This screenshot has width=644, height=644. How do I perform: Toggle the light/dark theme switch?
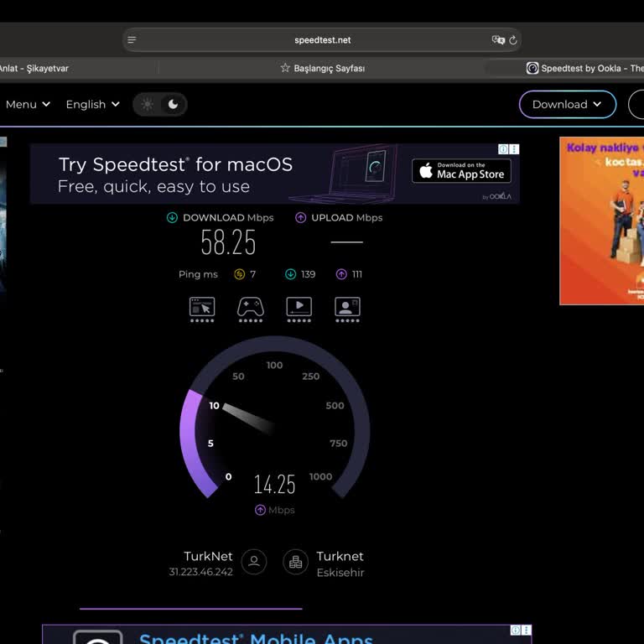160,104
